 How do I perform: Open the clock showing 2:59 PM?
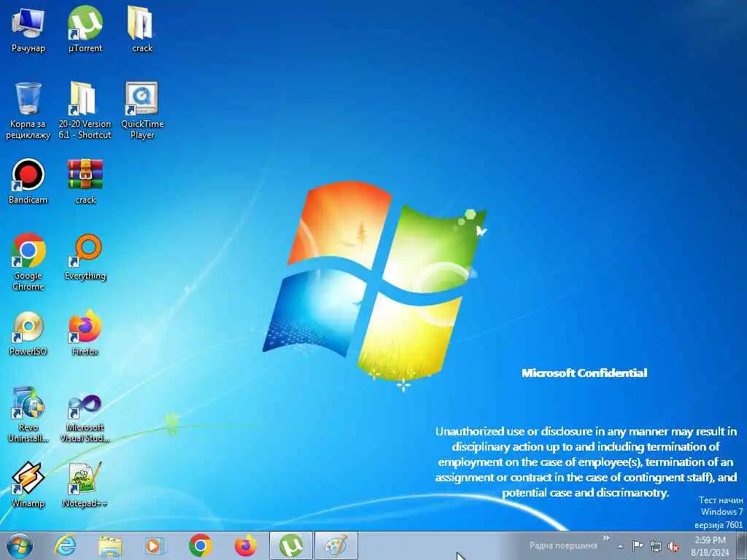[x=710, y=546]
